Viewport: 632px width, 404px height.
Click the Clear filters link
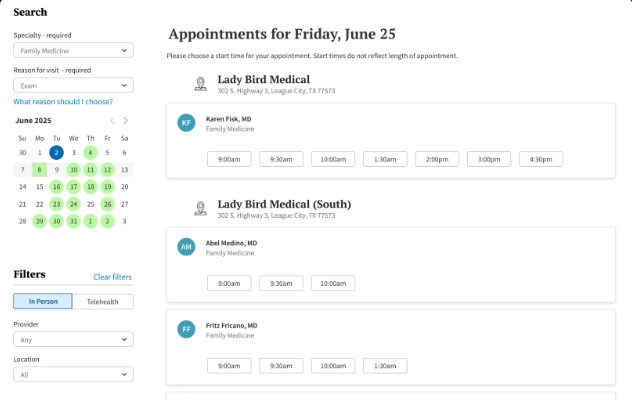click(x=112, y=277)
